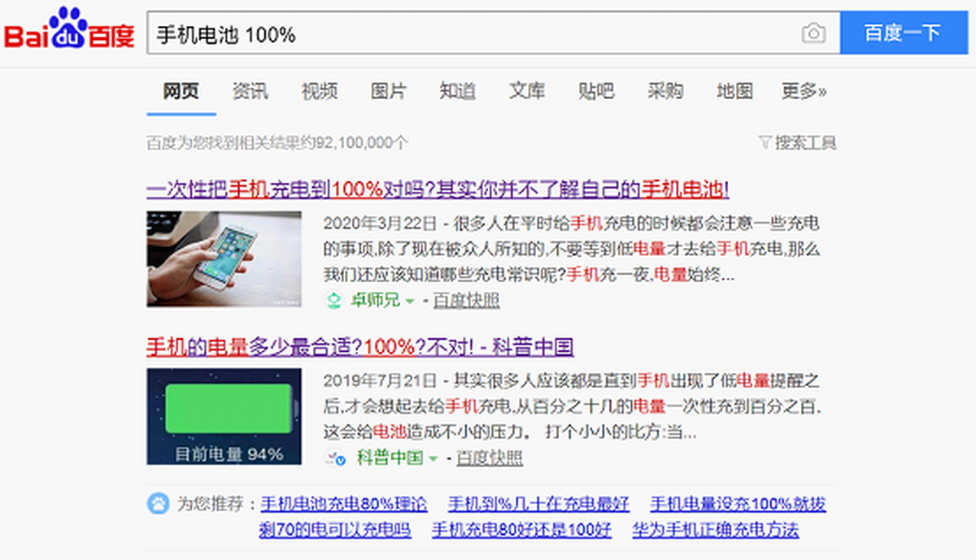
Task: Open suggestion 手机电池充电80%理论
Action: pos(343,504)
